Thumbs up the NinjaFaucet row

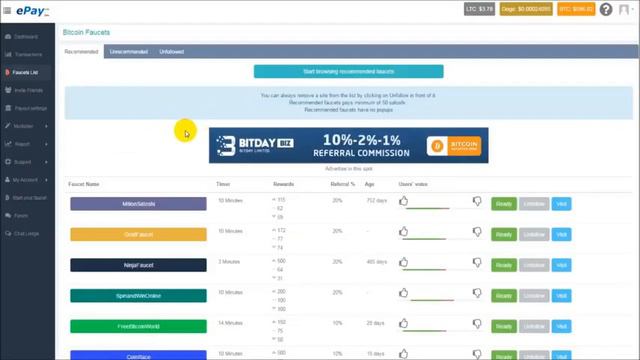(x=403, y=262)
